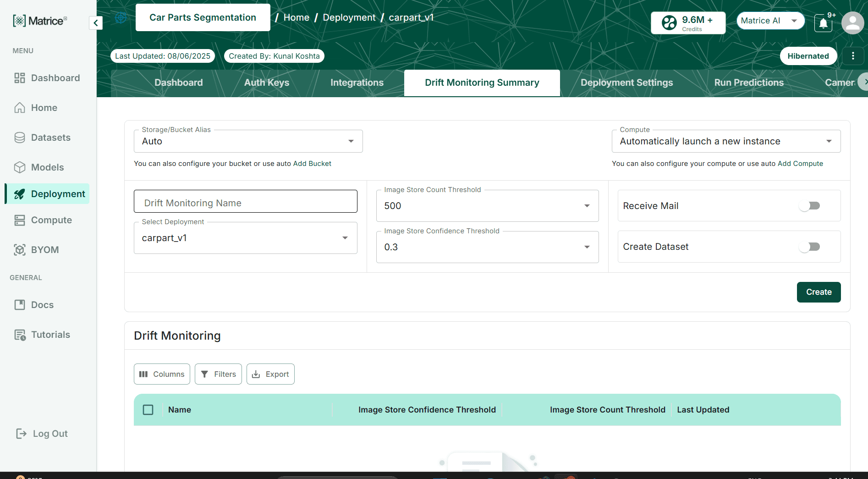Viewport: 868px width, 479px height.
Task: Collapse the sidebar with the chevron
Action: pos(95,23)
